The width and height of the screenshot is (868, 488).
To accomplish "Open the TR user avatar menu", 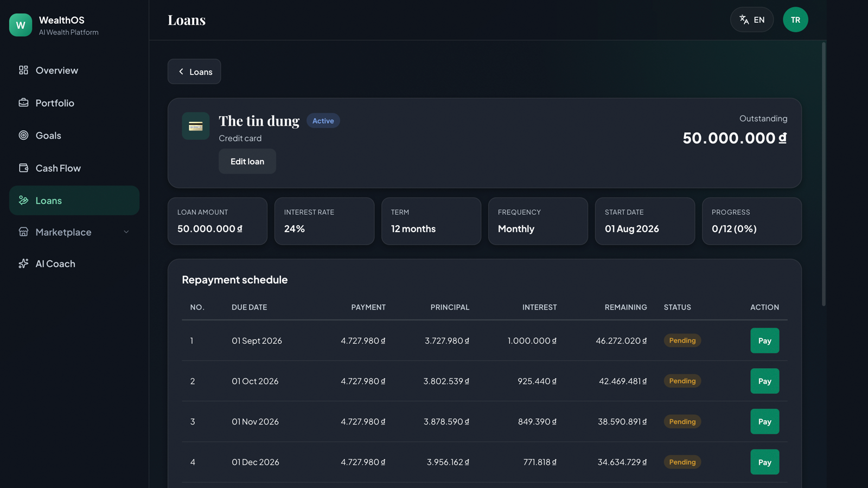I will (795, 20).
